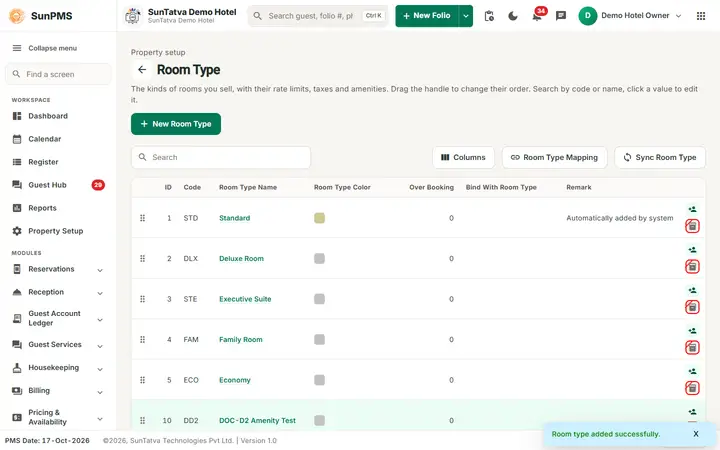Open the Economy room type link
Screen dimensions: 720x450
coord(235,380)
